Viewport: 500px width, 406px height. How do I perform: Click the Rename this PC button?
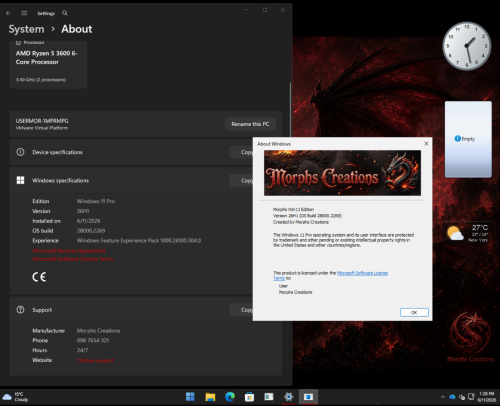coord(250,124)
